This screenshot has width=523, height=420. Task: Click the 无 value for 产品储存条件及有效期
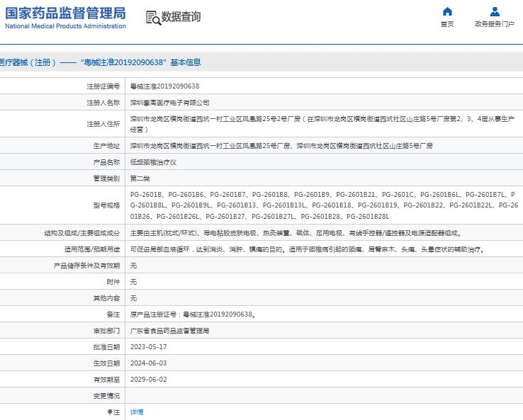pos(133,266)
